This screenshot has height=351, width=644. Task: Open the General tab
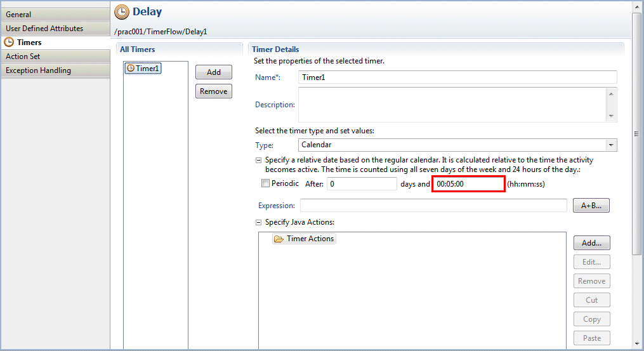[x=55, y=15]
